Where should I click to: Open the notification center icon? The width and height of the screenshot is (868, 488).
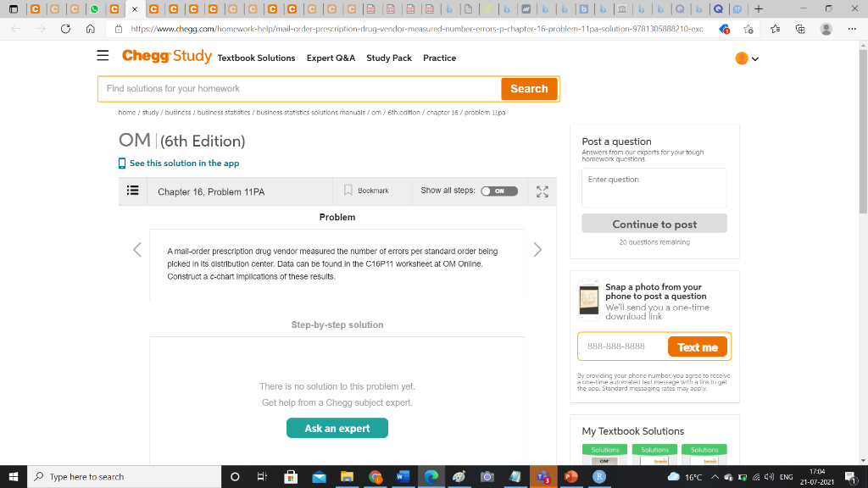click(x=851, y=477)
